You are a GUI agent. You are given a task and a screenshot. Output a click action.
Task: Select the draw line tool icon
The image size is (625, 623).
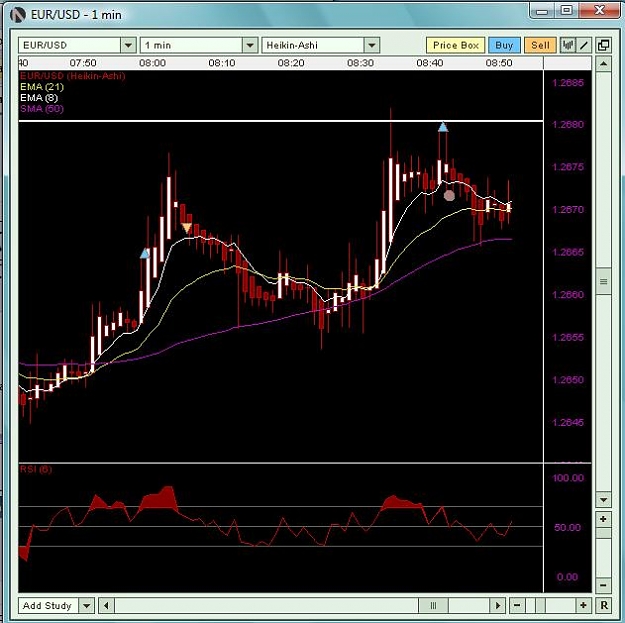click(x=584, y=45)
